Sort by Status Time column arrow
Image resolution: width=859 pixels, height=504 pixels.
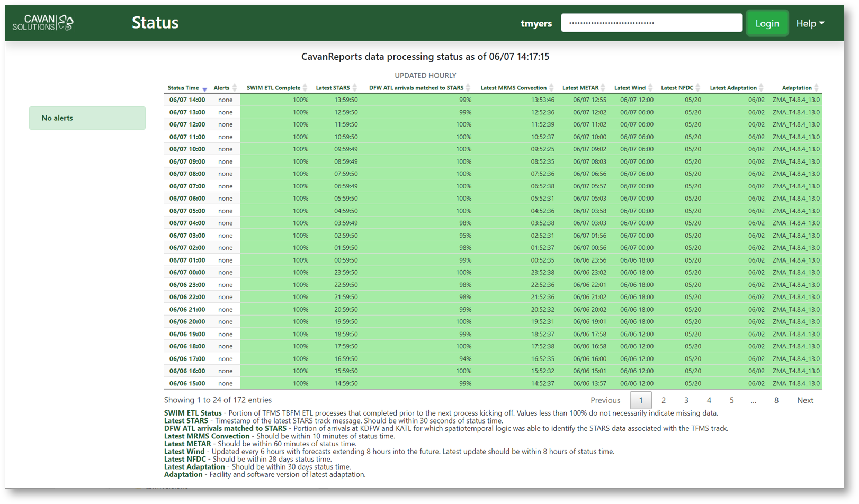tap(204, 88)
